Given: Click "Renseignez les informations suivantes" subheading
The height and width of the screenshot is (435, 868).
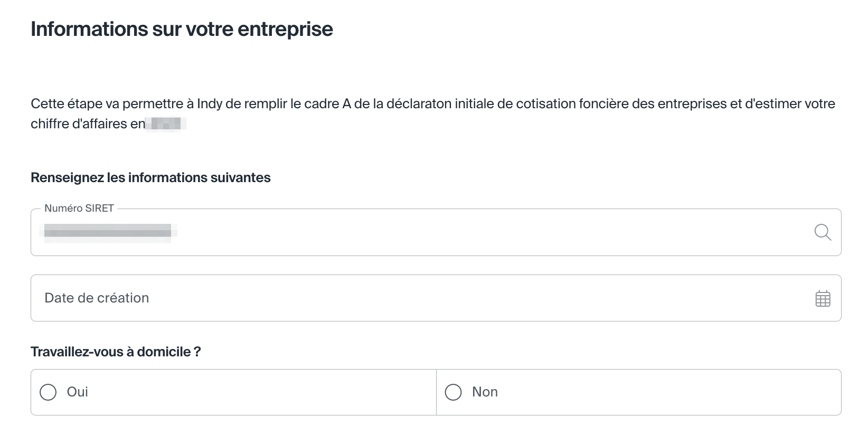Looking at the screenshot, I should [x=150, y=178].
